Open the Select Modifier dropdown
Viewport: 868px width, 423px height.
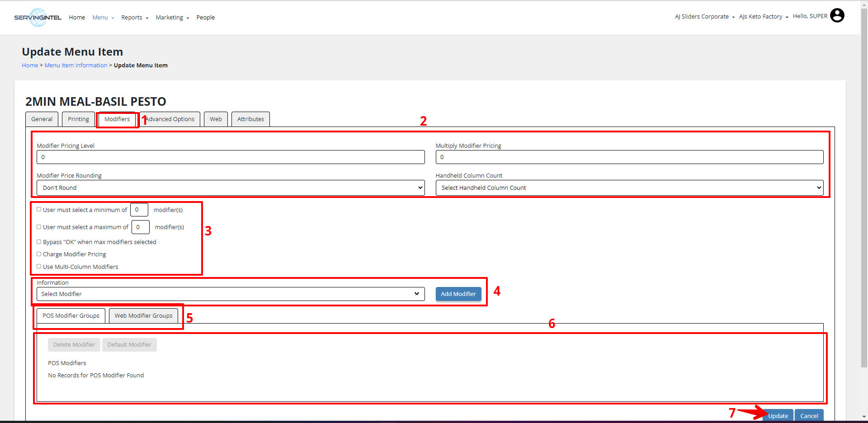point(231,294)
